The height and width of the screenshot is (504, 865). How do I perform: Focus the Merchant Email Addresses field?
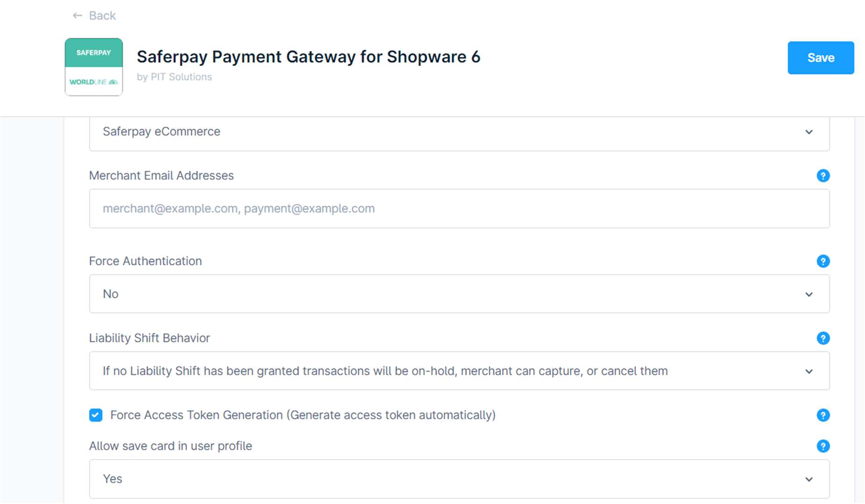(x=458, y=209)
